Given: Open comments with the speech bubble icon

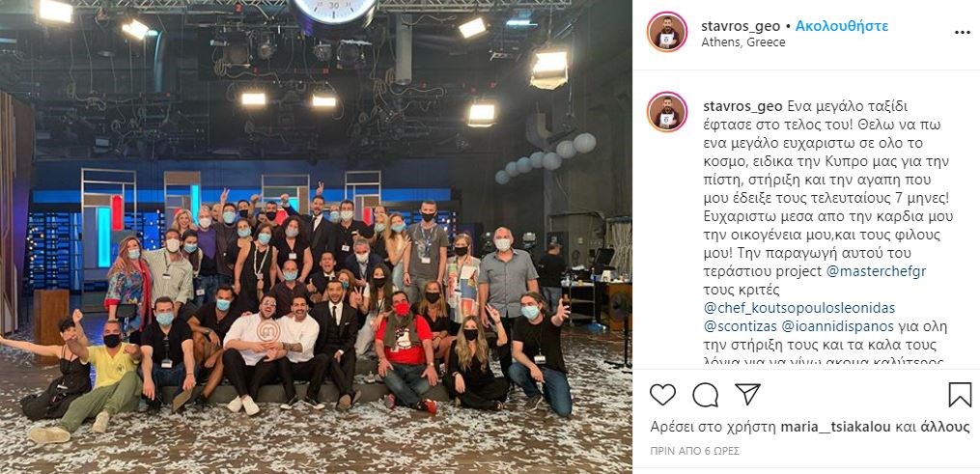Looking at the screenshot, I should pos(705,395).
